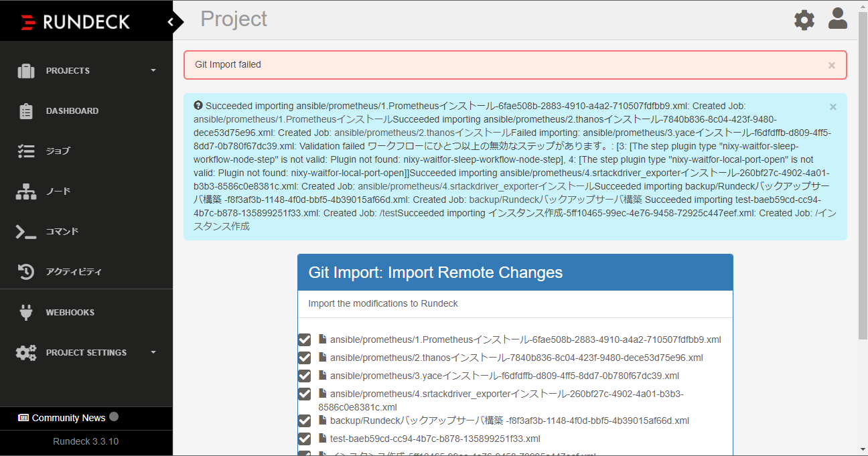
Task: Click the Webhooks plug icon
Action: point(26,312)
